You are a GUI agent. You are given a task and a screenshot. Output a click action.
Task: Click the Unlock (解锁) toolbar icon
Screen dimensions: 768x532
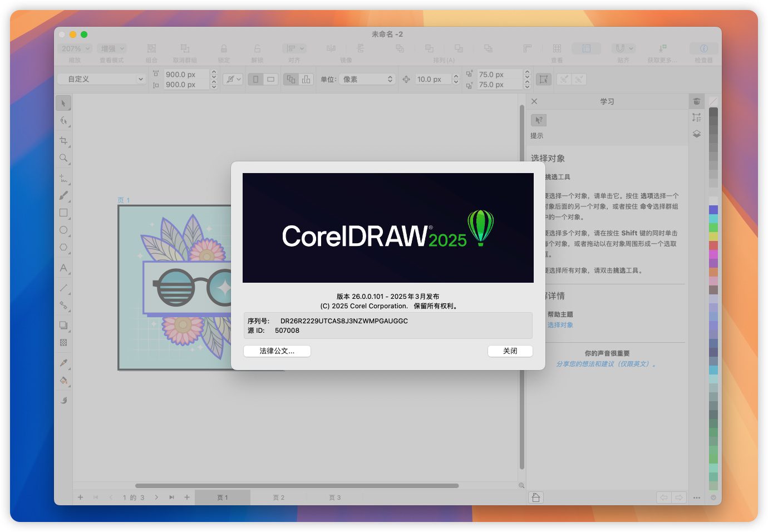(257, 48)
